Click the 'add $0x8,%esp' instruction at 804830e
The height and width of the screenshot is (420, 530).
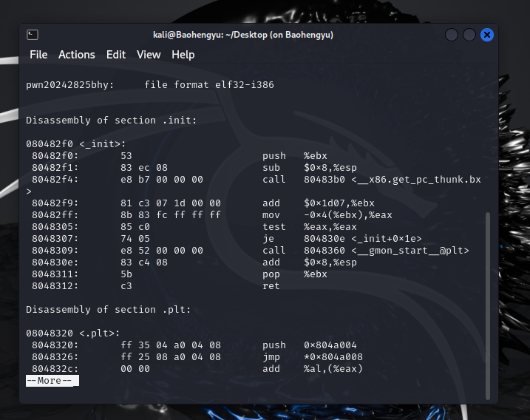[x=309, y=262]
